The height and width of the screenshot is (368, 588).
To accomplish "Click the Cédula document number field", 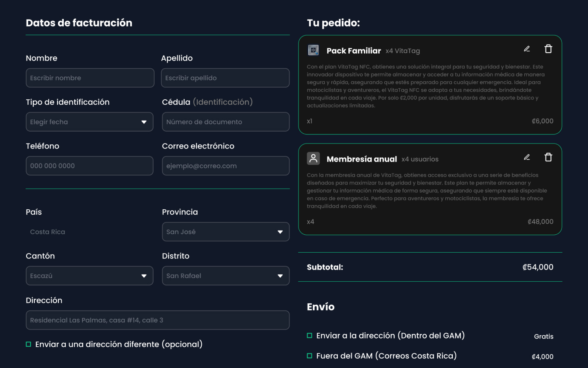I will tap(226, 122).
